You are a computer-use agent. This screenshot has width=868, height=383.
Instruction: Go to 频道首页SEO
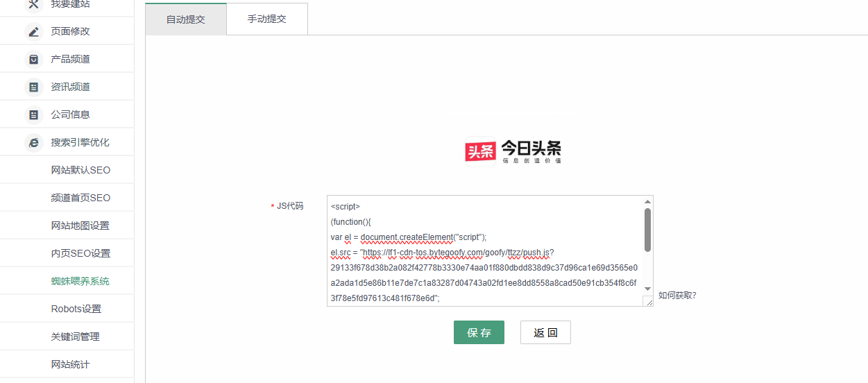click(80, 198)
